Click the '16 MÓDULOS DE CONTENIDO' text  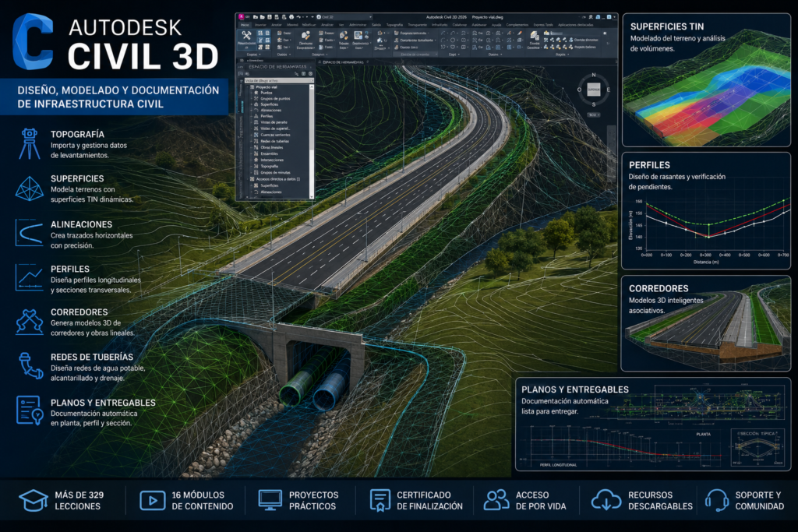coord(202,501)
